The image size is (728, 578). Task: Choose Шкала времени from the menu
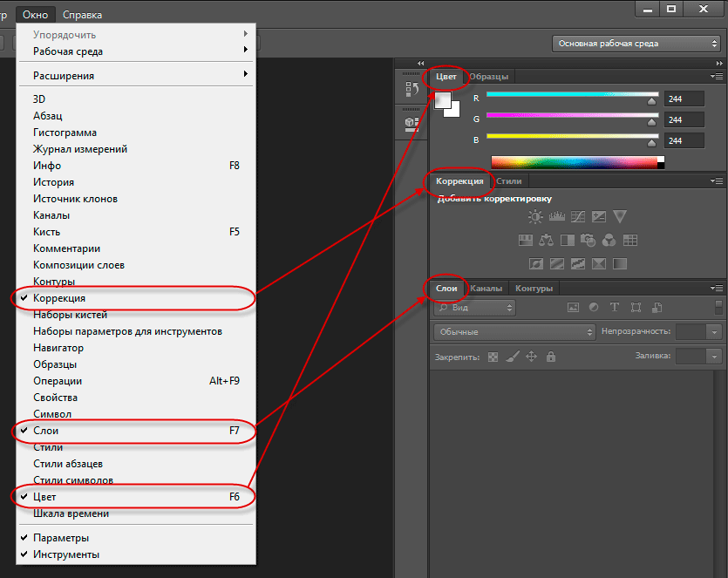tap(137, 513)
